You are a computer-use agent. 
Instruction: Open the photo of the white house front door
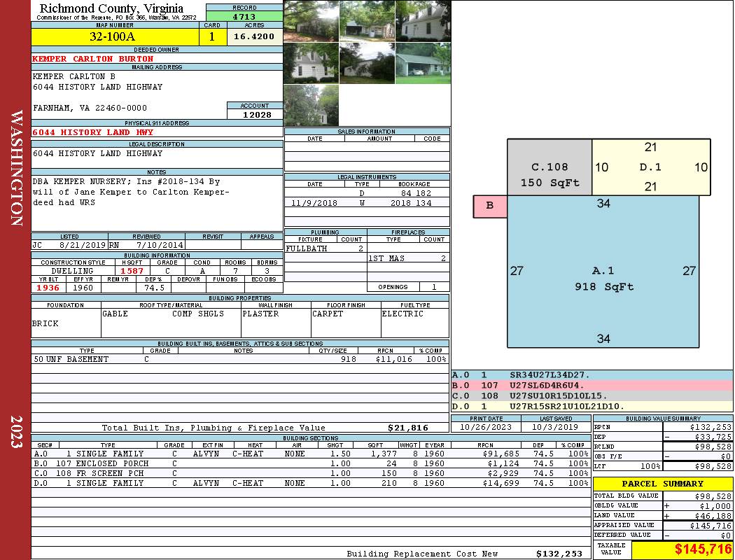(x=311, y=63)
